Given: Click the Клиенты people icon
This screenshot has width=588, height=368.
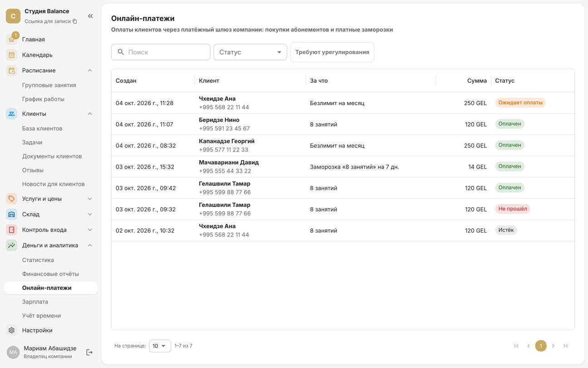Looking at the screenshot, I should point(12,114).
